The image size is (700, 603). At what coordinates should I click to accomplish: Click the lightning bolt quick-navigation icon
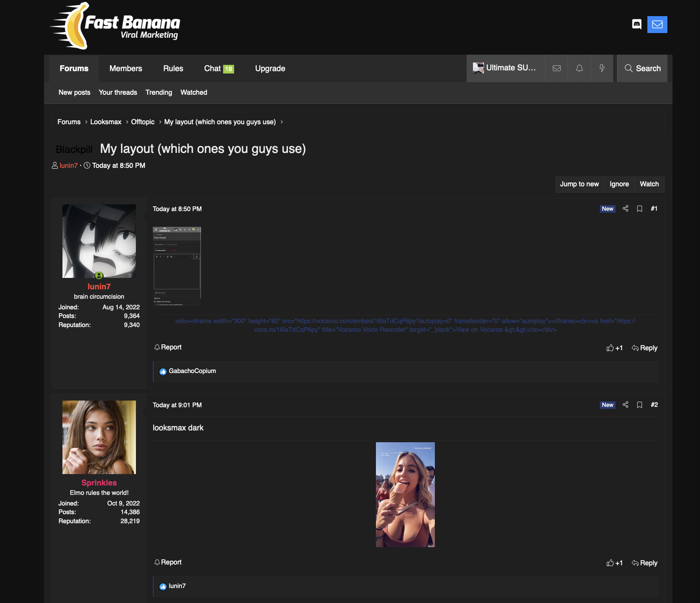pos(602,68)
